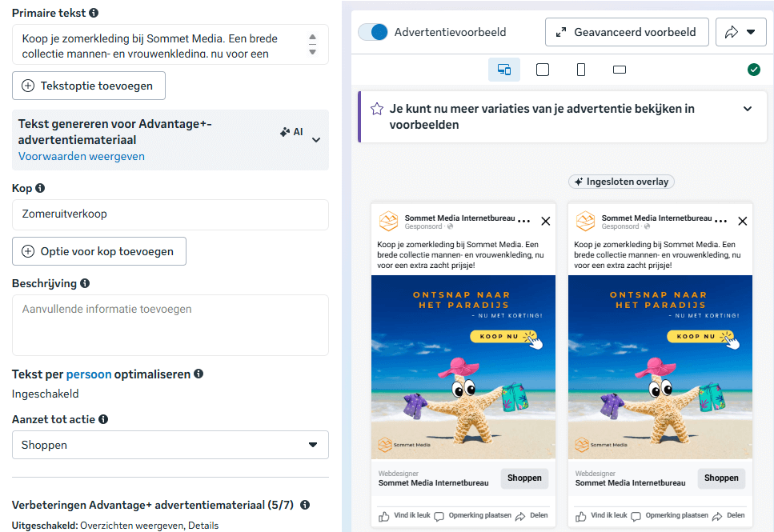Open the Voorwaarden weergeven link
This screenshot has width=774, height=532.
[82, 157]
